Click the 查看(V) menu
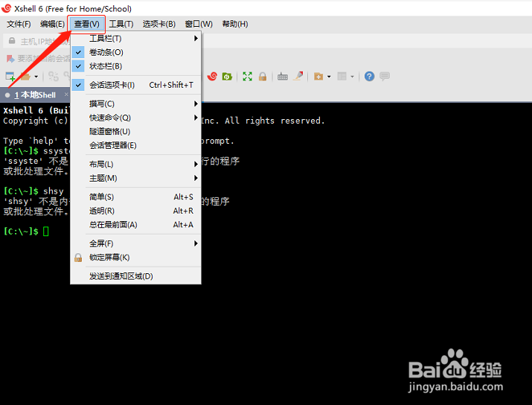The height and width of the screenshot is (405, 532). pos(86,24)
